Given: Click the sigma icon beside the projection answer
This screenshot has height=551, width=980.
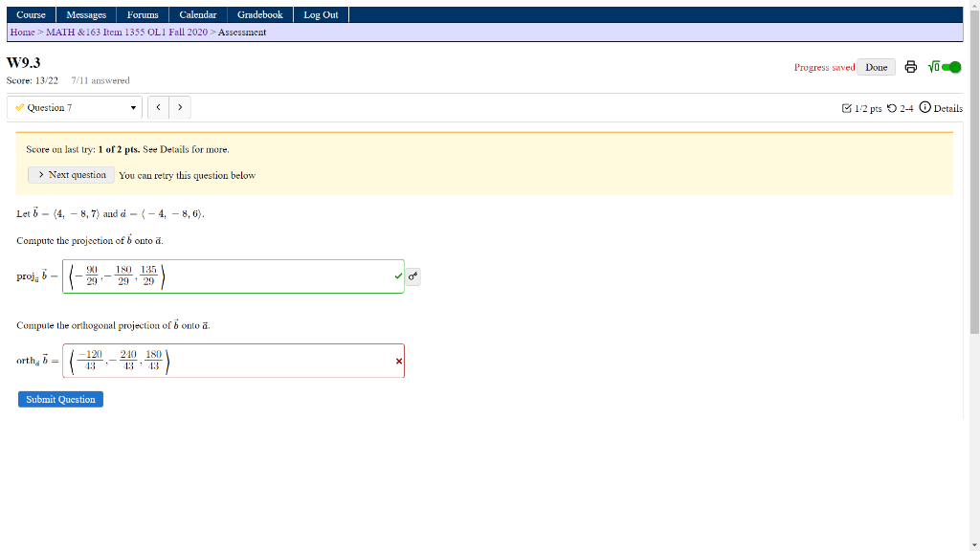Looking at the screenshot, I should coord(412,275).
